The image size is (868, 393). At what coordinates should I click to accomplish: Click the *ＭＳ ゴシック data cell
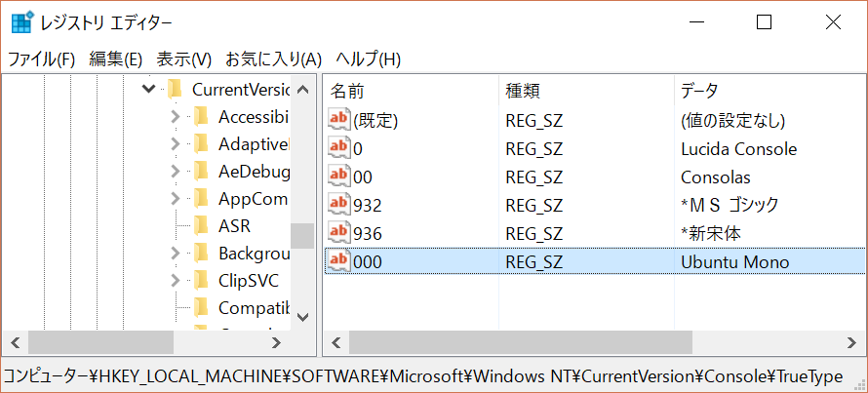pos(730,206)
